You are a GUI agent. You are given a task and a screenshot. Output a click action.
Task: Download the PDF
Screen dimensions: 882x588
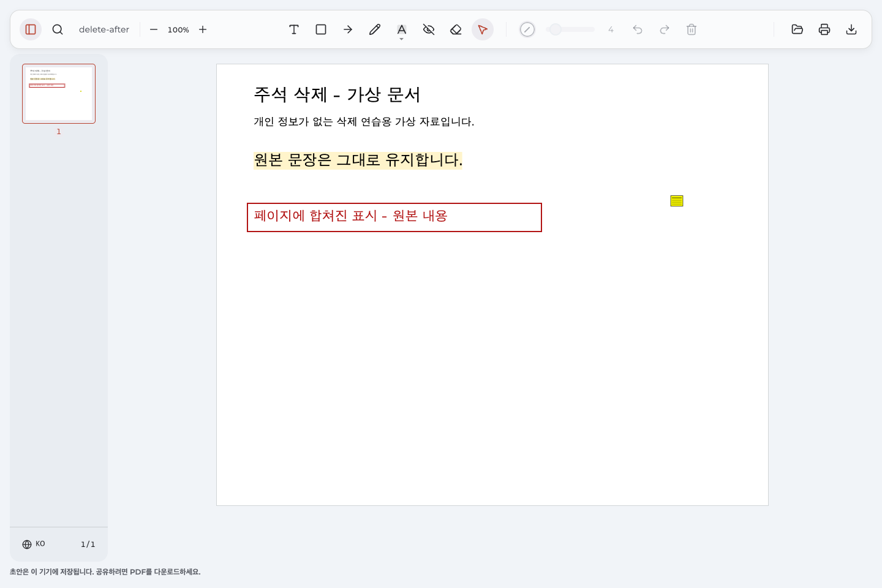tap(851, 29)
